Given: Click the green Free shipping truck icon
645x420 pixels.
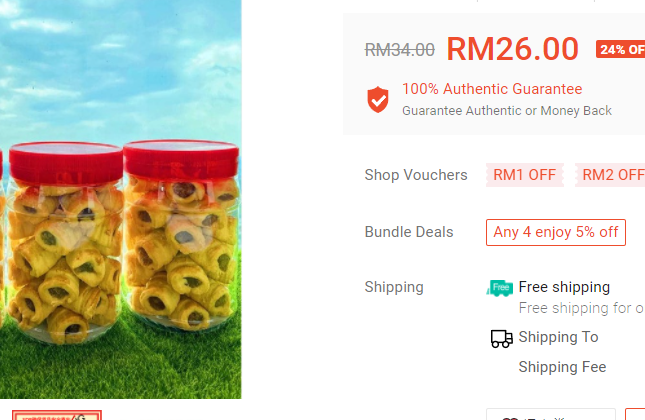Looking at the screenshot, I should [500, 288].
